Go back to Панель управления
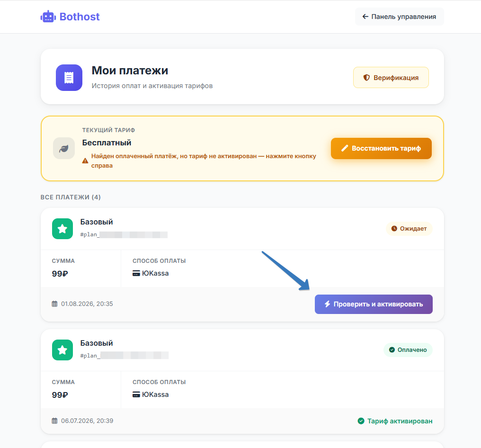Screen dimensions: 481x448 400,17
